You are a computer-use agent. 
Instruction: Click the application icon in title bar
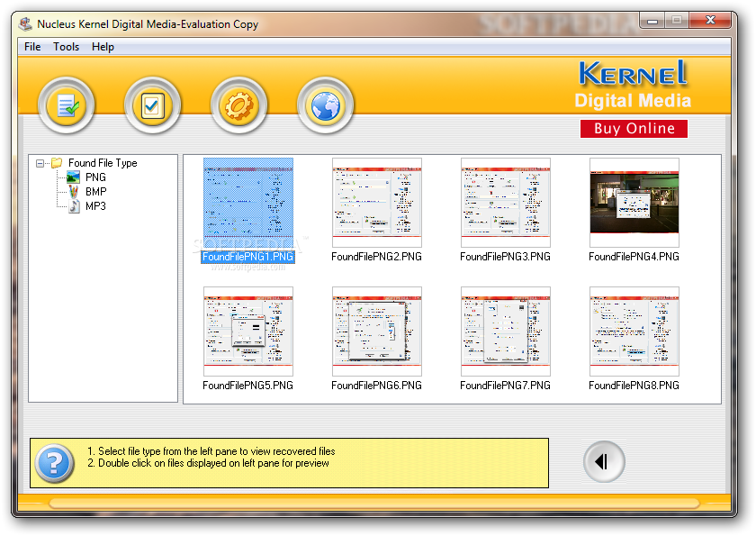(25, 23)
